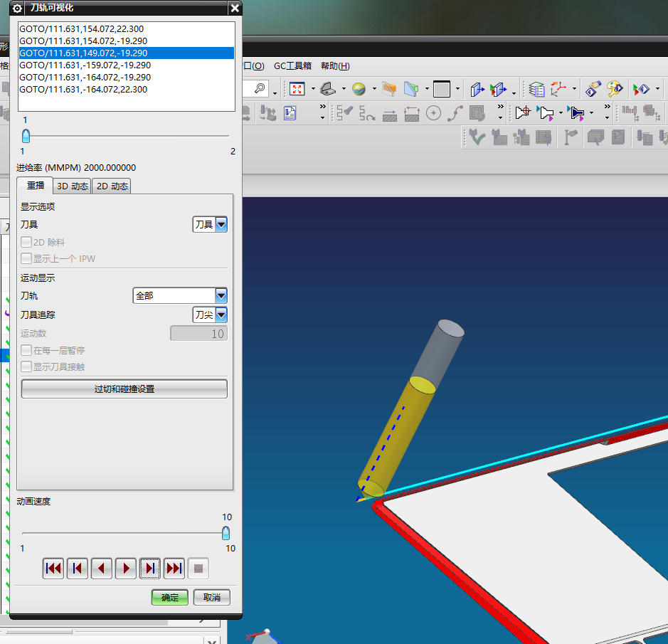
Task: Click the green checkmark verify tool path icon
Action: pyautogui.click(x=477, y=137)
